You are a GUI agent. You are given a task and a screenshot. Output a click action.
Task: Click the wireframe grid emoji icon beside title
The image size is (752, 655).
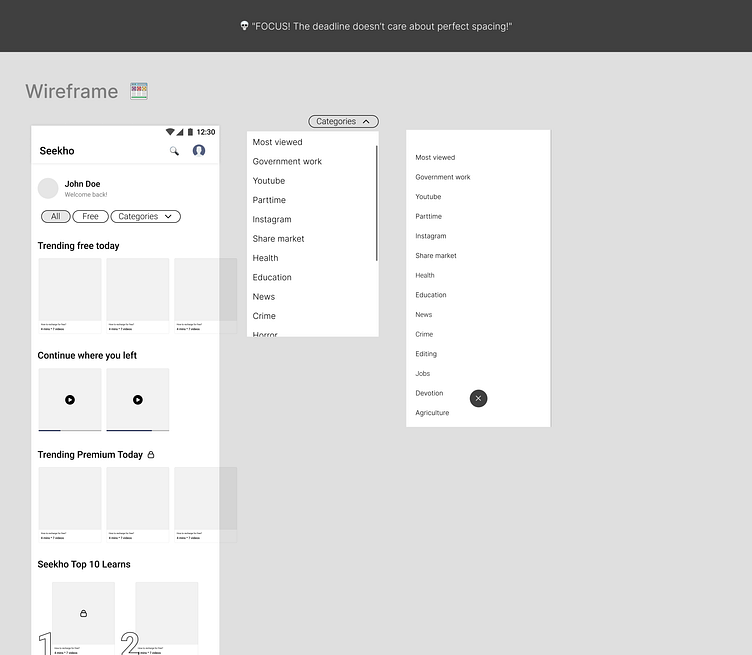click(x=139, y=91)
